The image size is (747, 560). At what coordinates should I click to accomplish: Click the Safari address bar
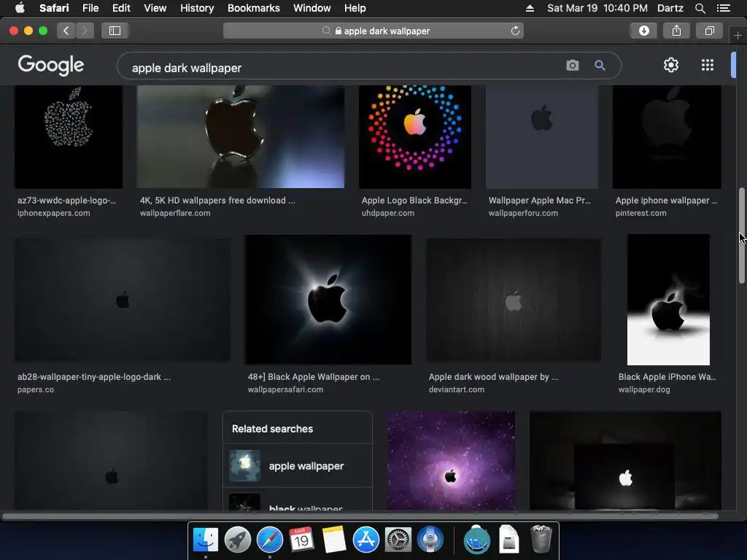373,31
